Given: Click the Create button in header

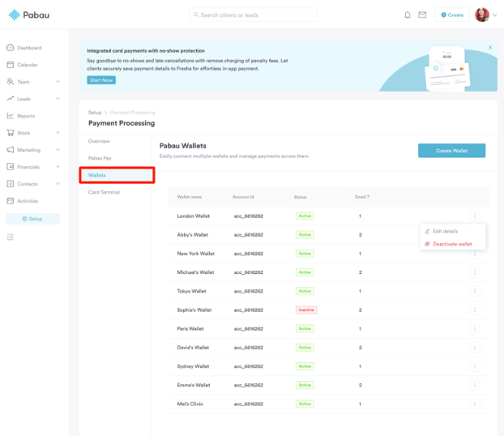Looking at the screenshot, I should click(452, 15).
